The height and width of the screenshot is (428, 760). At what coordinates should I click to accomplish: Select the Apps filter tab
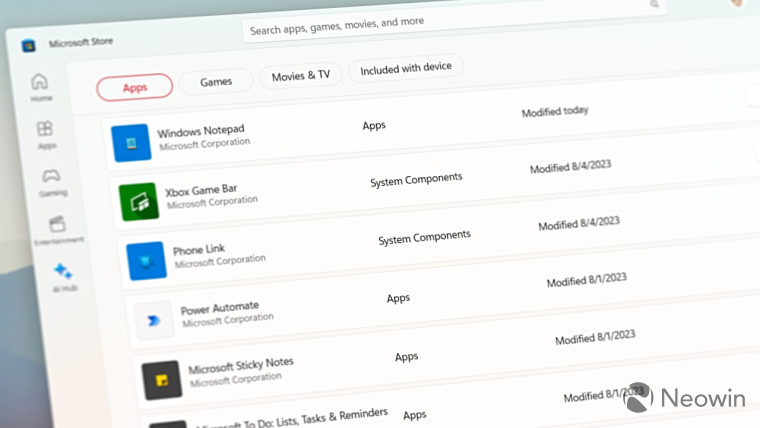pos(134,87)
